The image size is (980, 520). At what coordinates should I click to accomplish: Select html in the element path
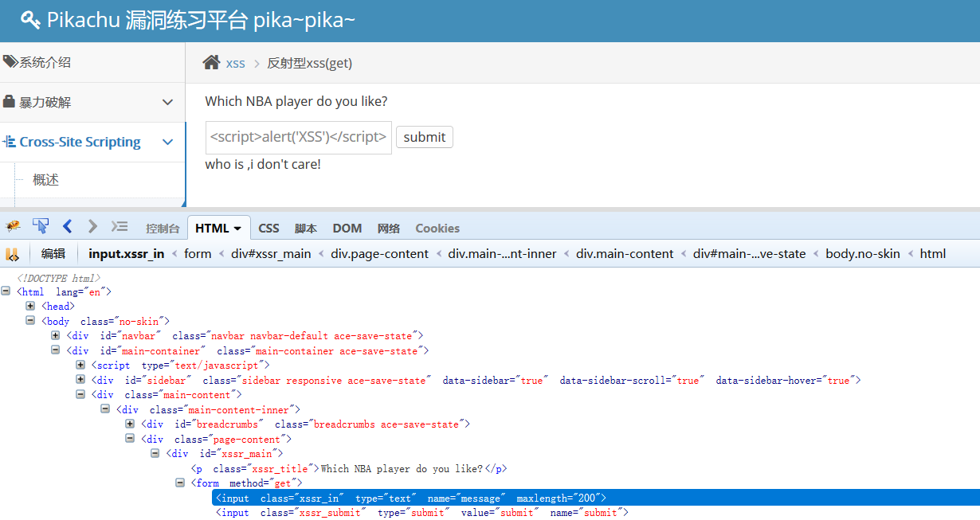pyautogui.click(x=933, y=253)
